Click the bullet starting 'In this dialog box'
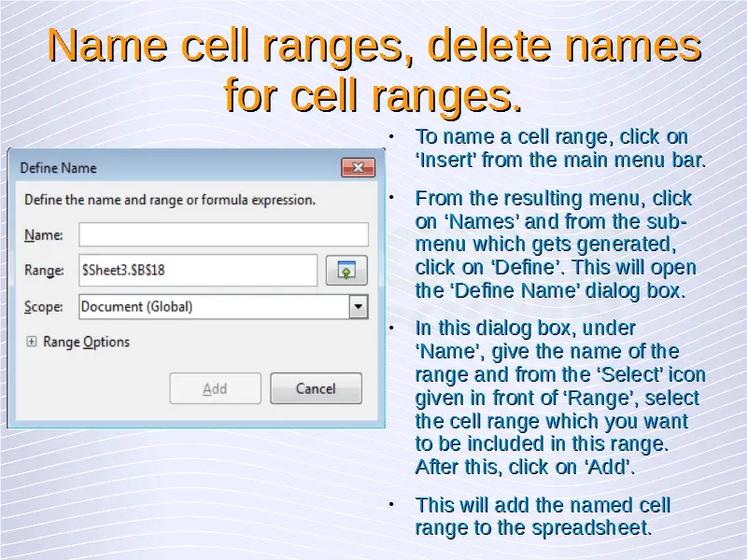Image resolution: width=747 pixels, height=560 pixels. pyautogui.click(x=559, y=398)
